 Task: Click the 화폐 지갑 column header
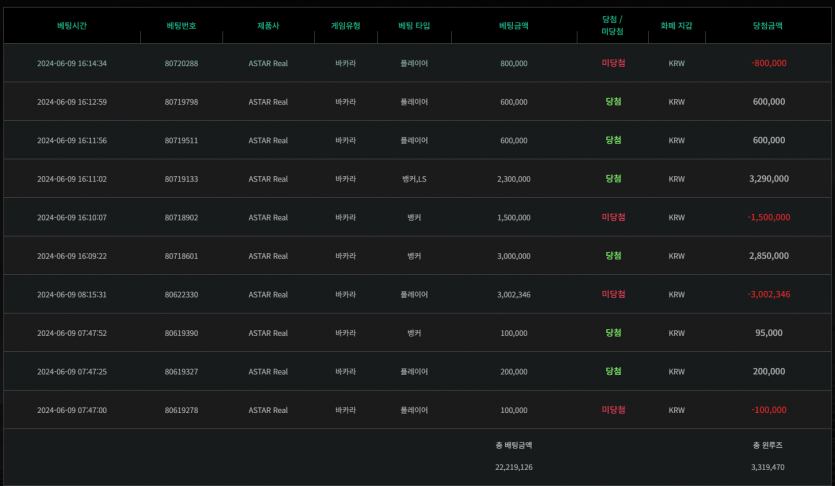click(x=676, y=26)
